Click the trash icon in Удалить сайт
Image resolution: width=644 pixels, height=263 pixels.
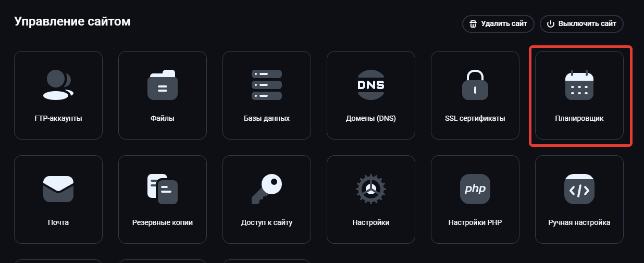(473, 24)
